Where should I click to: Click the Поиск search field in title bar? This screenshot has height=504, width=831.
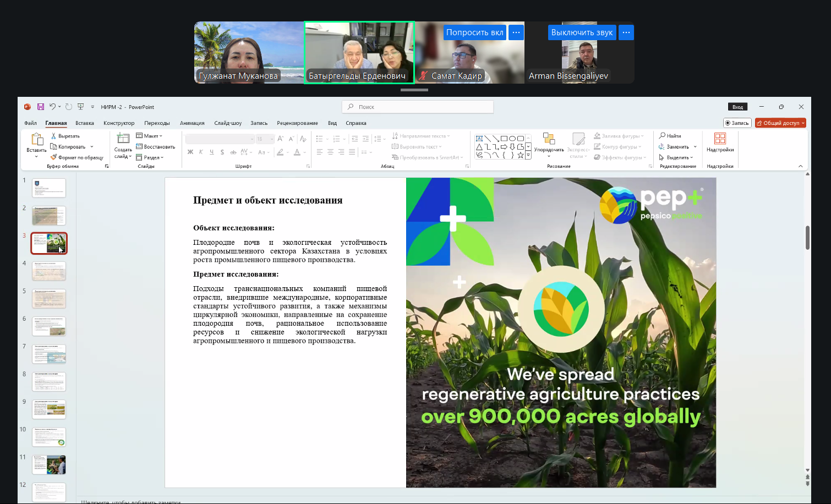[x=418, y=107]
